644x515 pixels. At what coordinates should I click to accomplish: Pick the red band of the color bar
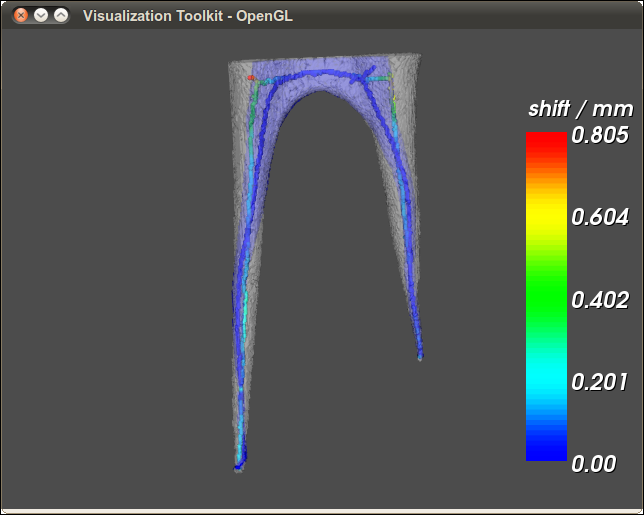(546, 145)
